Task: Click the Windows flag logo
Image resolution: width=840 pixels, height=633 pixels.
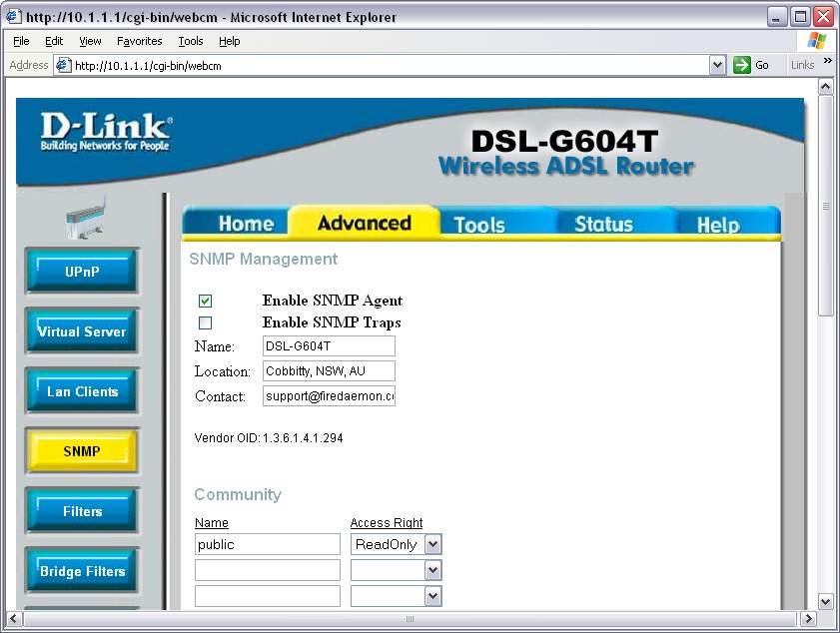Action: pos(816,40)
